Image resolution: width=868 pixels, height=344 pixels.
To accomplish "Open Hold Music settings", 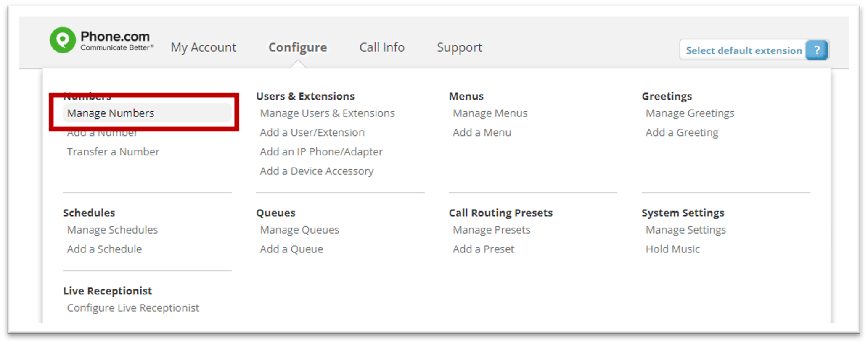I will (672, 249).
